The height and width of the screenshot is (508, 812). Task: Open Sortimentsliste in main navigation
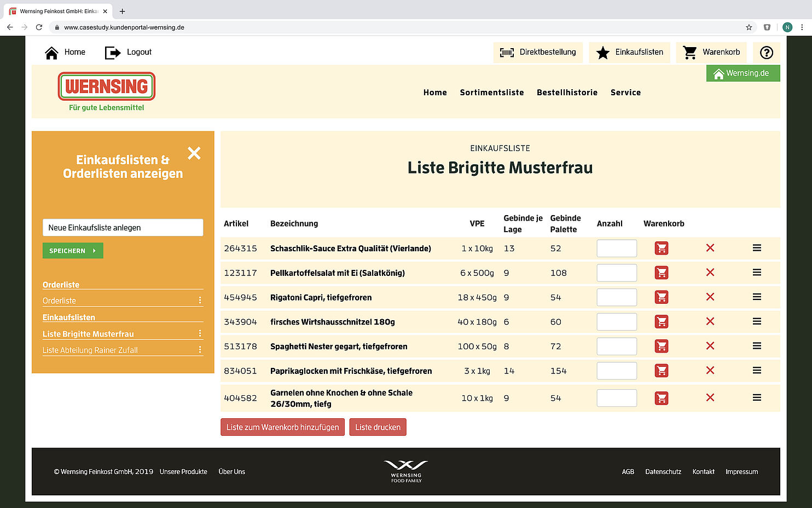pyautogui.click(x=492, y=93)
